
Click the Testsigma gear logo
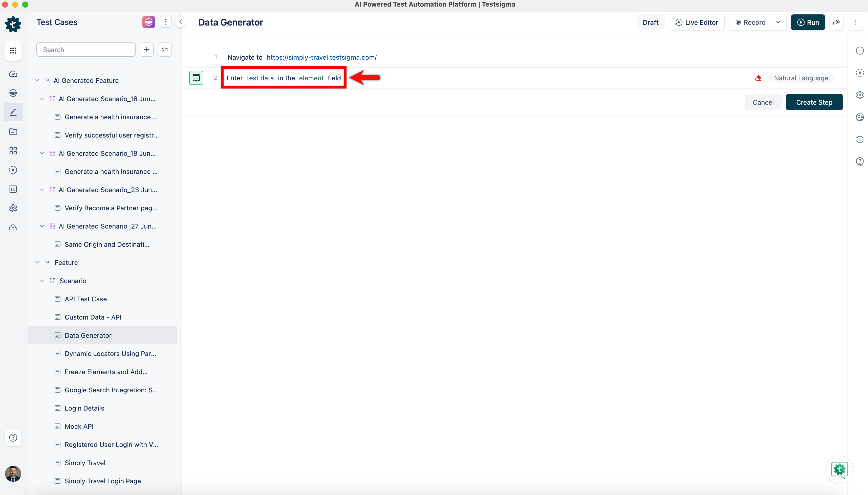[x=13, y=24]
